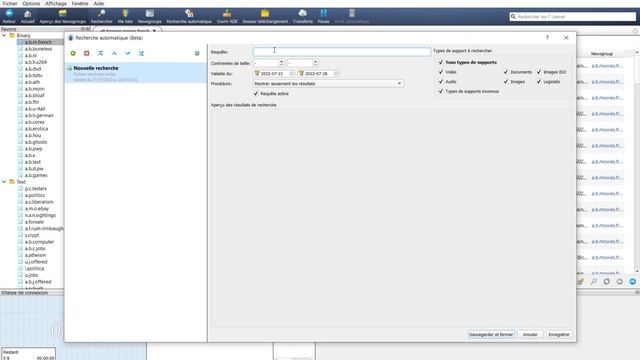Toggle Logiciels checkbox
The width and height of the screenshot is (640, 360).
click(539, 82)
